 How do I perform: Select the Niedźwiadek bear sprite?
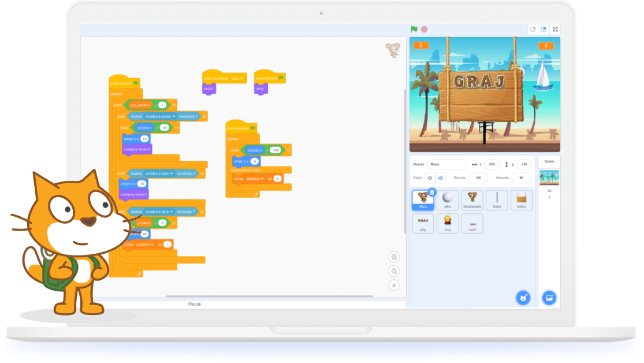(x=472, y=200)
